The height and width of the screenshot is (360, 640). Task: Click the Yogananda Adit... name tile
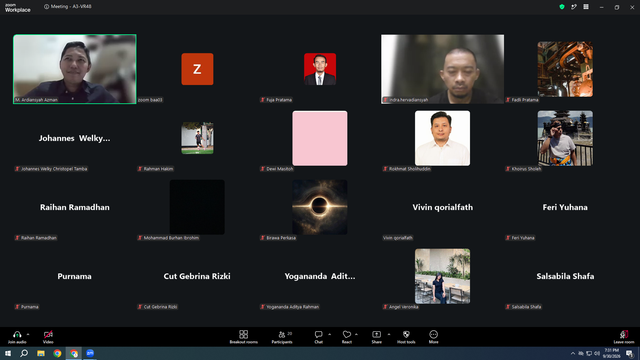coord(320,276)
